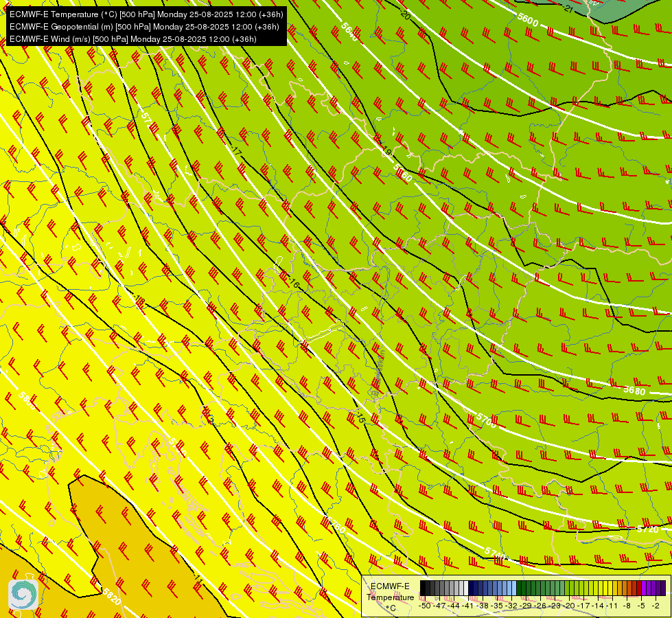Click the -11 isotherm label on the map
This screenshot has height=618, width=672.
click(198, 577)
